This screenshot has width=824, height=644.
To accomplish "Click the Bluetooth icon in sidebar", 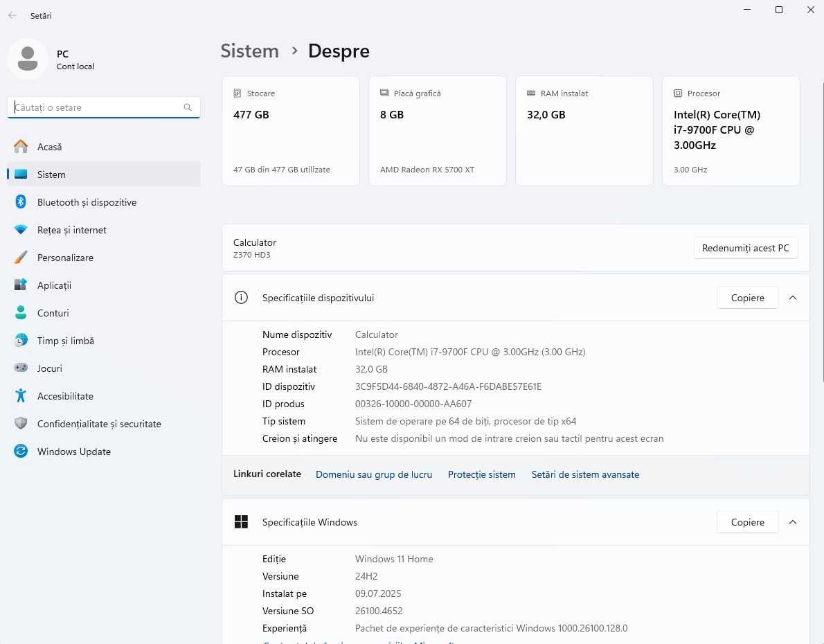I will coord(21,202).
